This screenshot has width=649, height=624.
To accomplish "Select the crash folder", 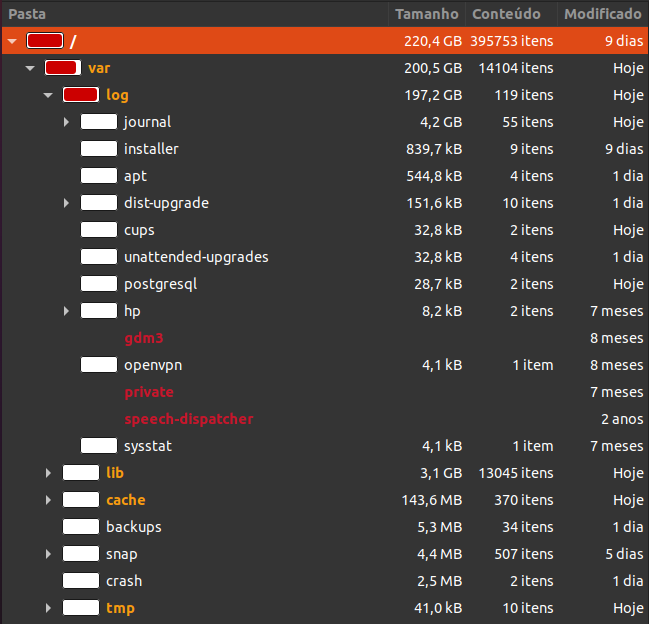I will [124, 581].
